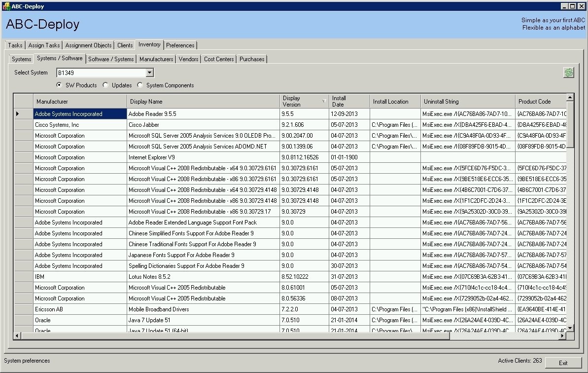588x373 pixels.
Task: Select the System Components radio button
Action: tap(139, 85)
